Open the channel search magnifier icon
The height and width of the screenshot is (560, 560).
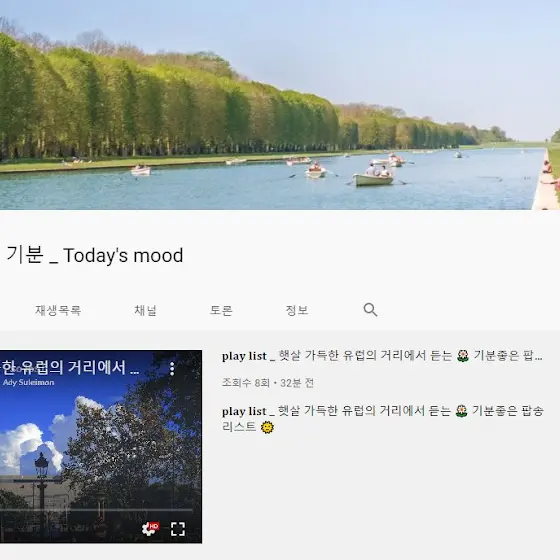[x=370, y=310]
